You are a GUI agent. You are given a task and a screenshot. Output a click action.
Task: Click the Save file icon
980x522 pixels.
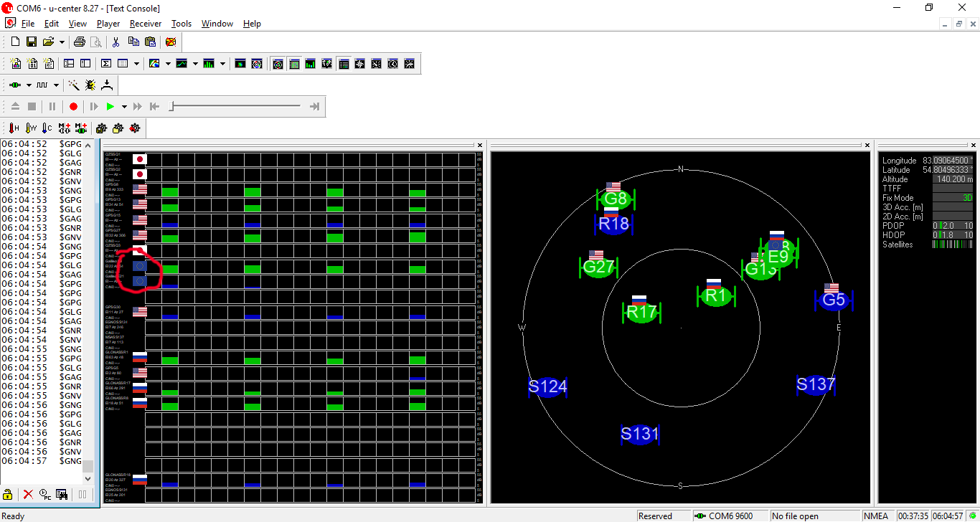pyautogui.click(x=31, y=42)
